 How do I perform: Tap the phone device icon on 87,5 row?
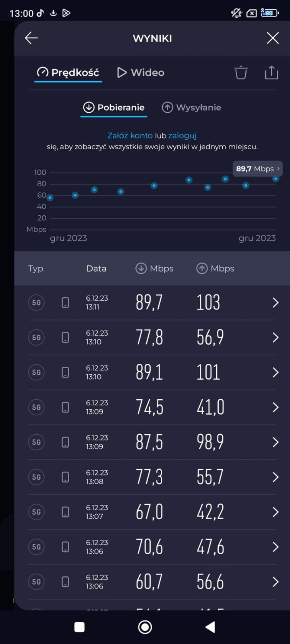click(x=65, y=442)
